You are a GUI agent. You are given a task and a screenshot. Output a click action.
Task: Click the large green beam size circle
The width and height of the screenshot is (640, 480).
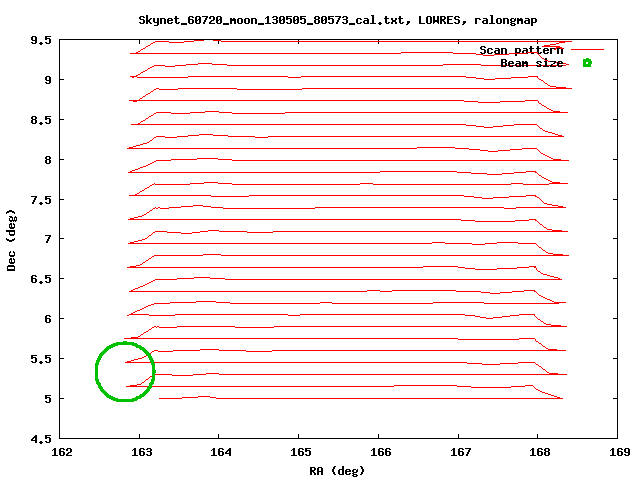click(x=125, y=371)
